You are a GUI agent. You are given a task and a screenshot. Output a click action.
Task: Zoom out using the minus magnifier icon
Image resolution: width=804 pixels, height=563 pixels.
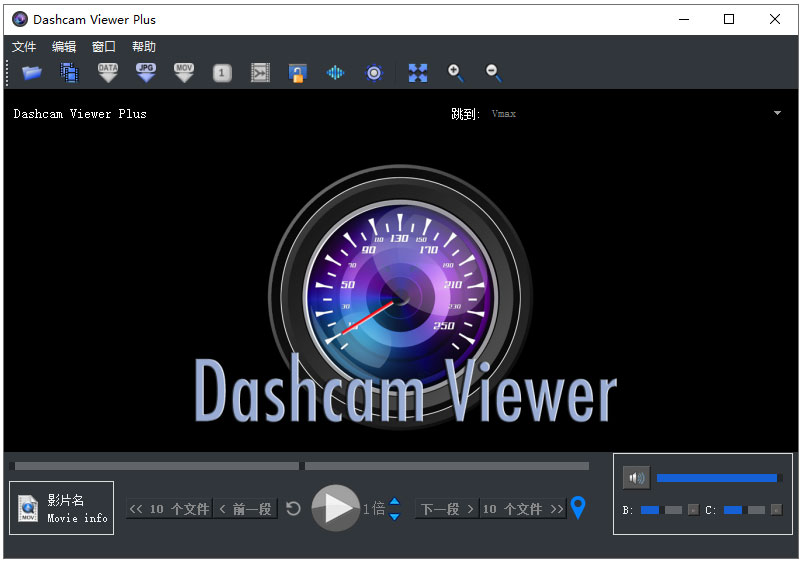tap(493, 73)
